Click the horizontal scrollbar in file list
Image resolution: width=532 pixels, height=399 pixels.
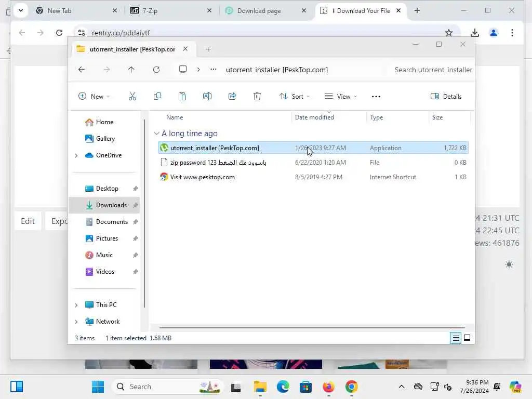point(312,328)
